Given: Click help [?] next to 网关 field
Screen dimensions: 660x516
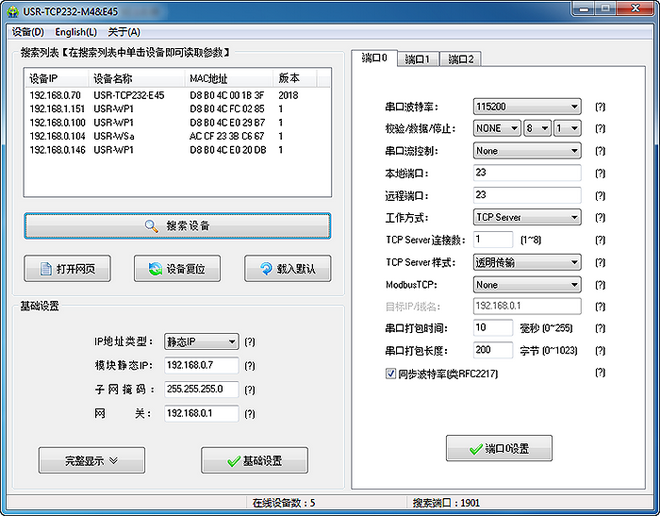Looking at the screenshot, I should pyautogui.click(x=250, y=414).
